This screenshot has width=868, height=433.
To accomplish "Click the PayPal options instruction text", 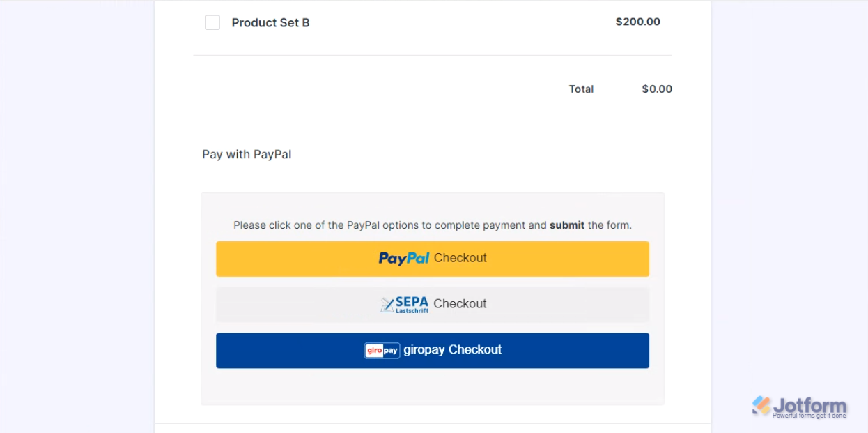I will point(390,225).
